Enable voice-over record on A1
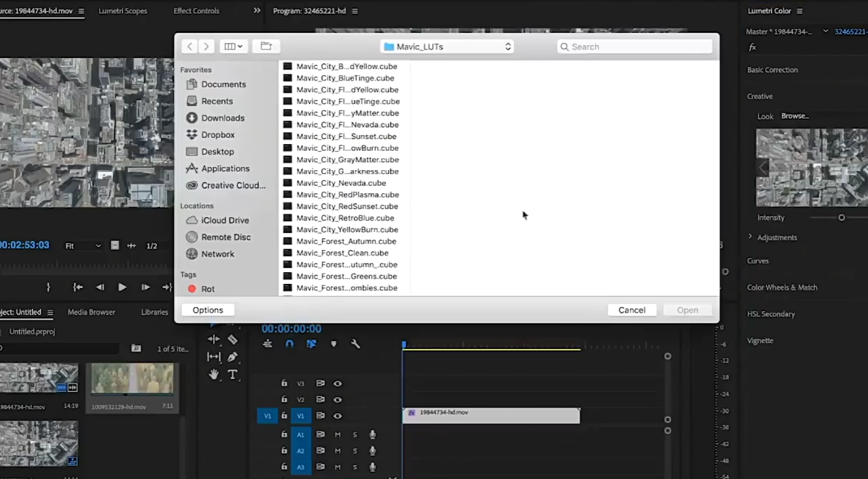 pyautogui.click(x=372, y=435)
